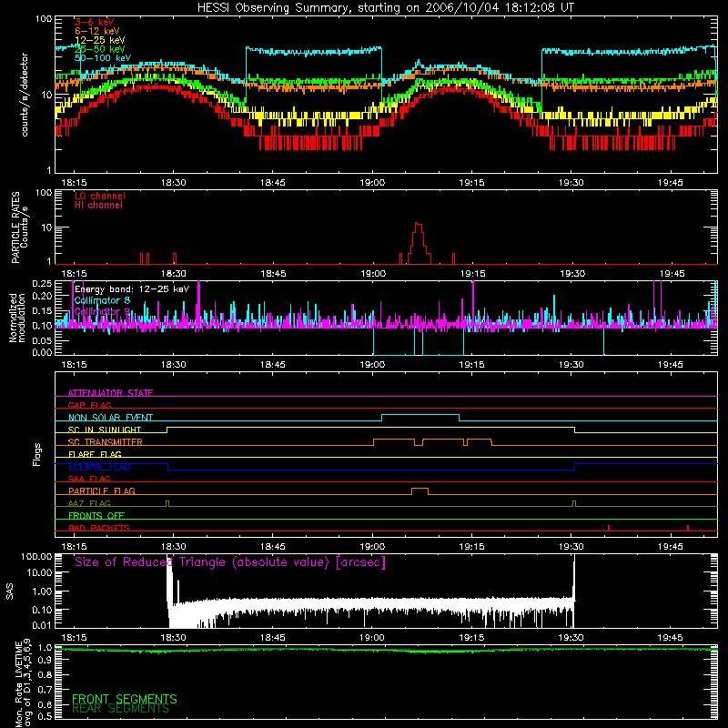Select the FRONT SEGMENTS legend label
This screenshot has width=728, height=728.
coord(125,699)
